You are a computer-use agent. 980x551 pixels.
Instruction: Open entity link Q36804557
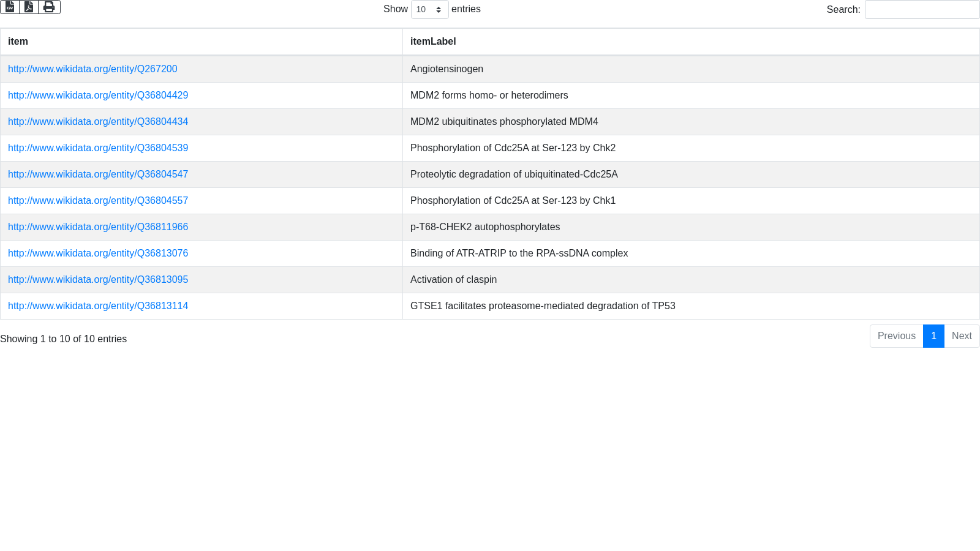[98, 201]
